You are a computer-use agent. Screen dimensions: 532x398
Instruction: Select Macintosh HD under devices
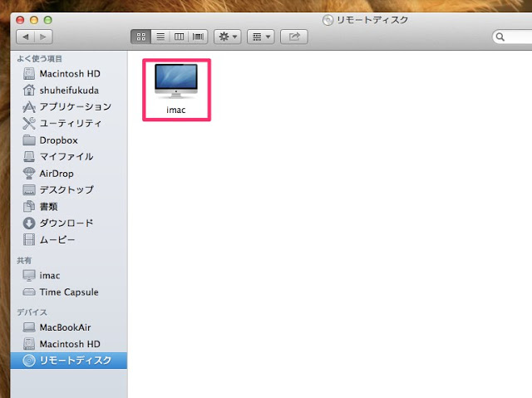[69, 344]
